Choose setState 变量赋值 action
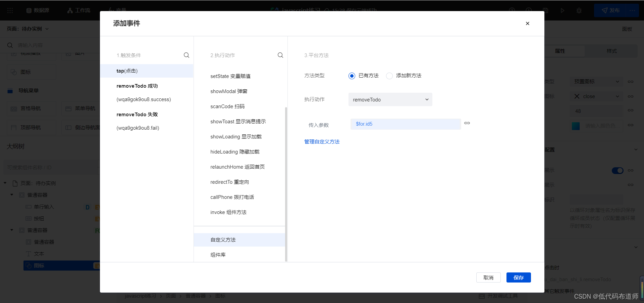 pyautogui.click(x=230, y=76)
